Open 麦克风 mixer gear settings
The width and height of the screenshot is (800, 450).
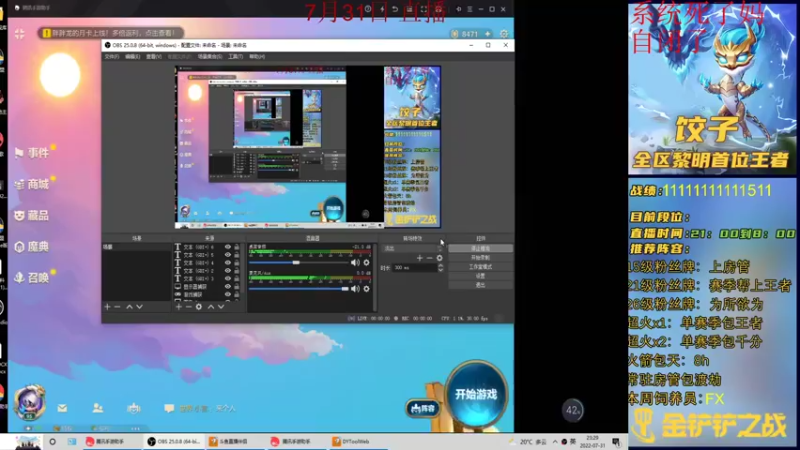pos(366,289)
